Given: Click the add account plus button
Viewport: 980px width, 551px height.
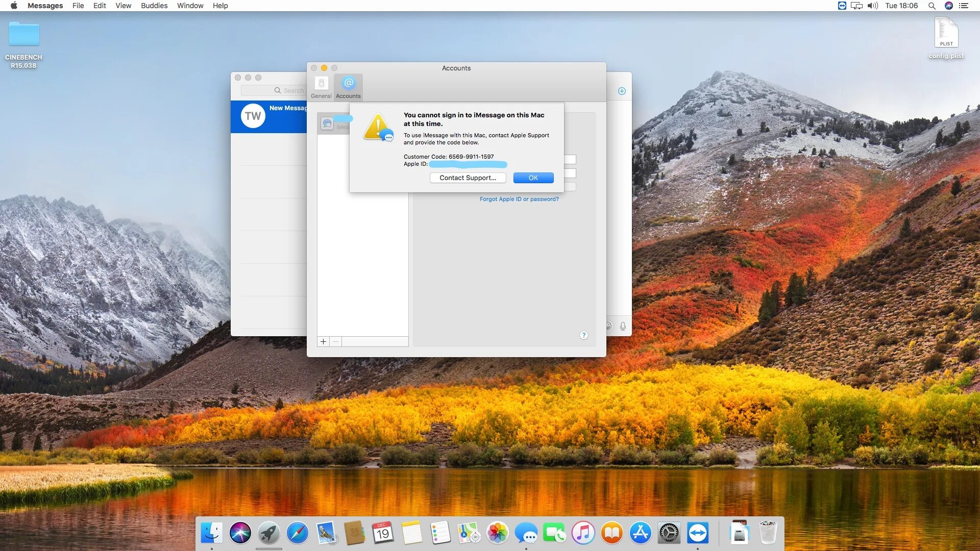Looking at the screenshot, I should tap(323, 342).
